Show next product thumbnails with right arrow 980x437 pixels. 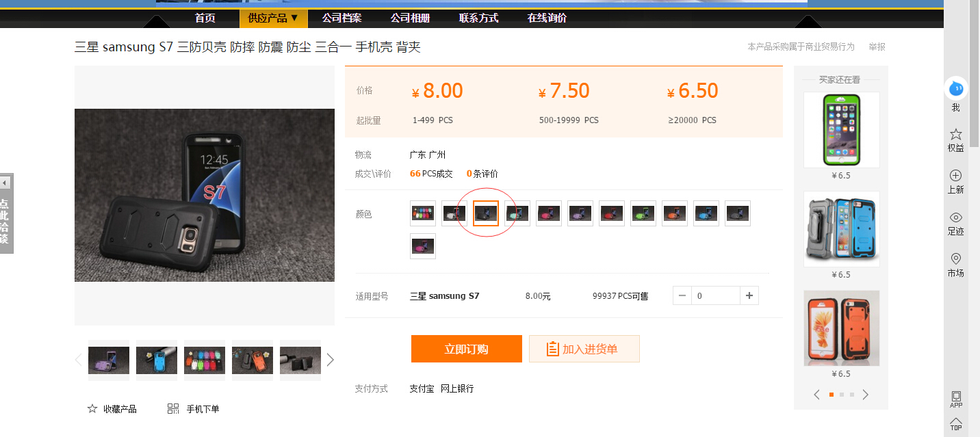[331, 360]
